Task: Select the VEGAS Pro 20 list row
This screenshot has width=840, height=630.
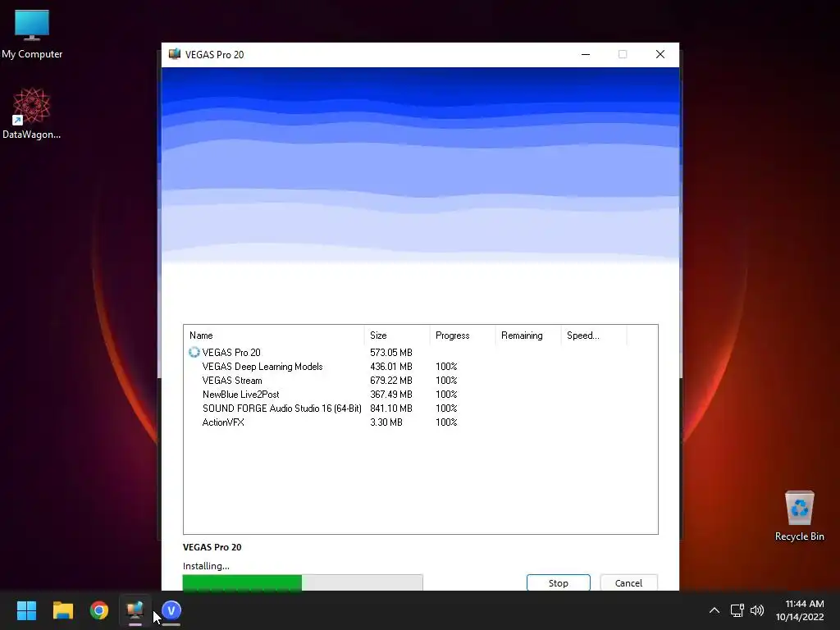Action: (x=421, y=353)
